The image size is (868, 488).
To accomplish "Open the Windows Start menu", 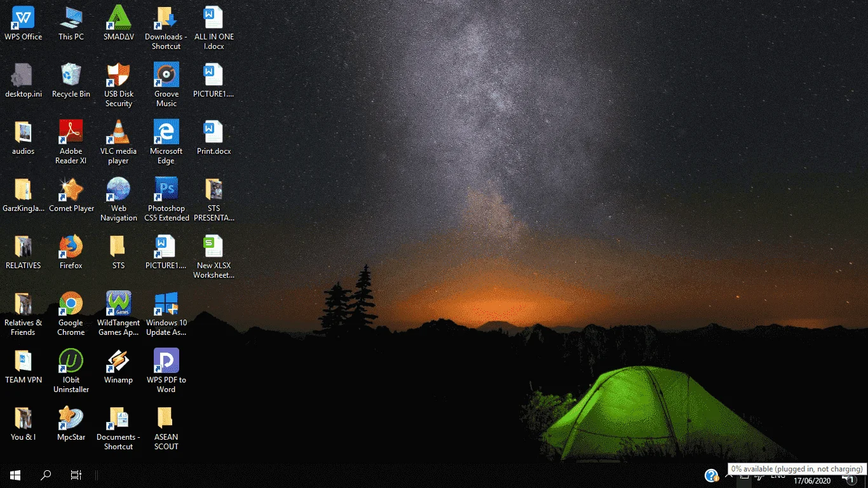I will [x=15, y=475].
